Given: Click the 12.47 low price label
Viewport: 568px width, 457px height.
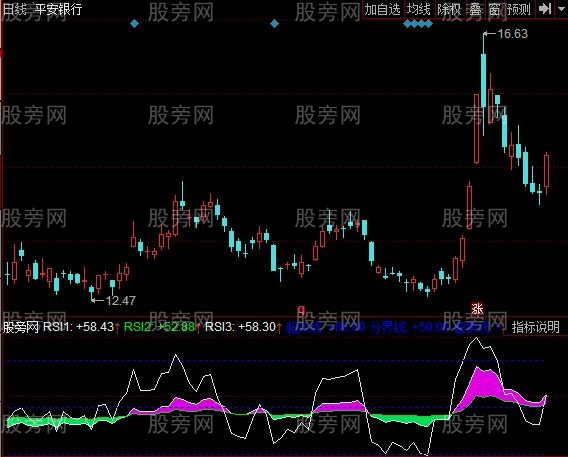Looking at the screenshot, I should pyautogui.click(x=121, y=301).
